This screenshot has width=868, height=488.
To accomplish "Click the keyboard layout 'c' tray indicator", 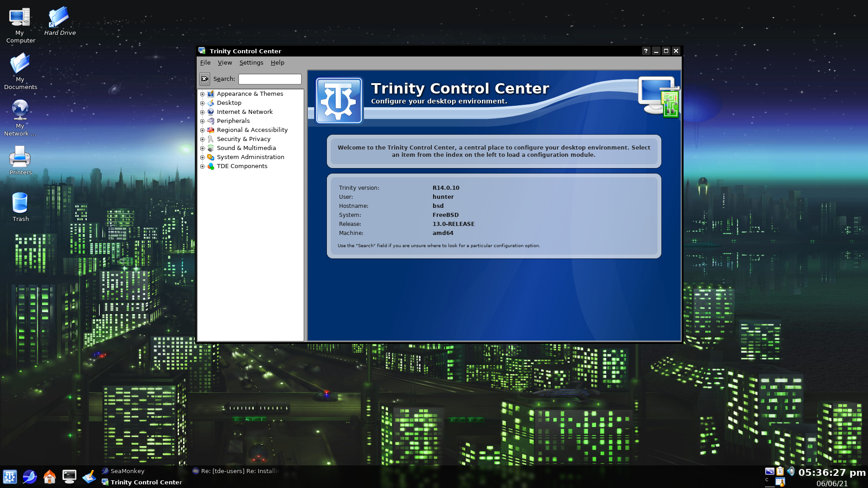I will click(x=769, y=482).
